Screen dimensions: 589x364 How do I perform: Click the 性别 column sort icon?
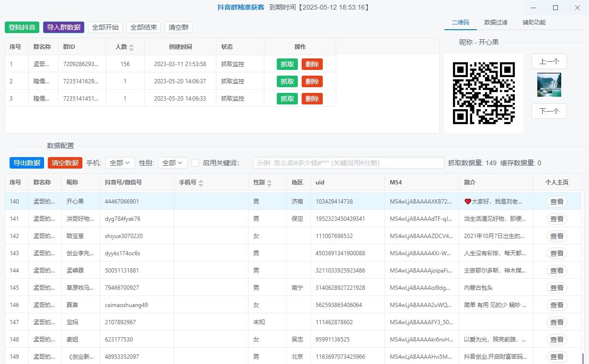pyautogui.click(x=270, y=183)
